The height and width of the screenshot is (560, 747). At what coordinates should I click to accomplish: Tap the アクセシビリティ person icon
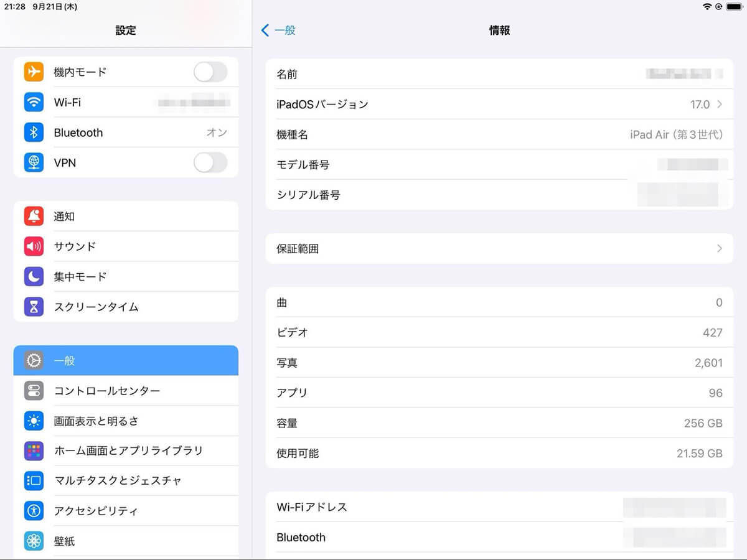(34, 511)
